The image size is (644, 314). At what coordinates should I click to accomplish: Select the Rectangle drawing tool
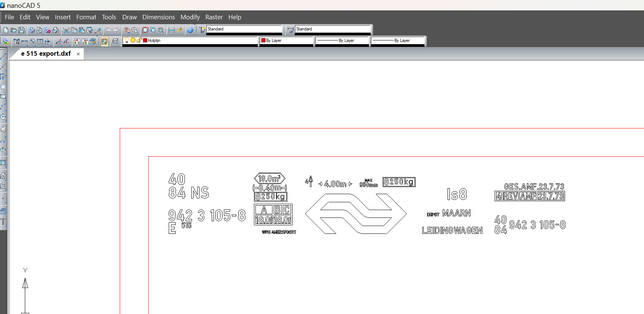[3, 97]
